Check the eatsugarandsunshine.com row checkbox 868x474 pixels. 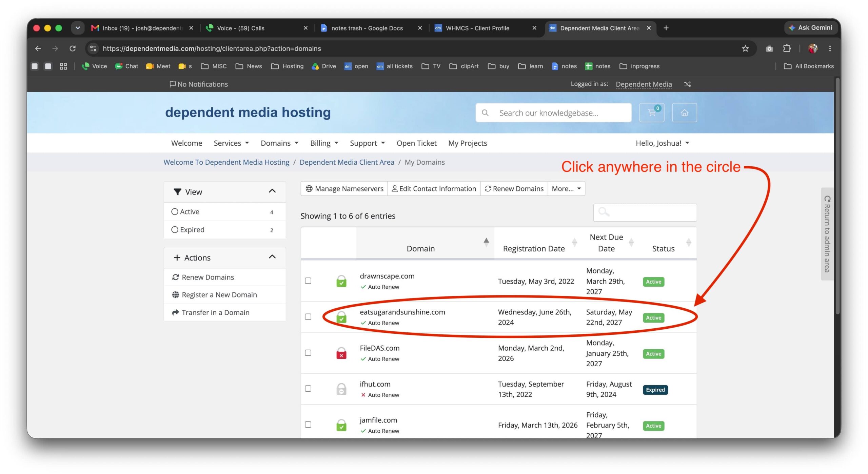click(x=308, y=316)
